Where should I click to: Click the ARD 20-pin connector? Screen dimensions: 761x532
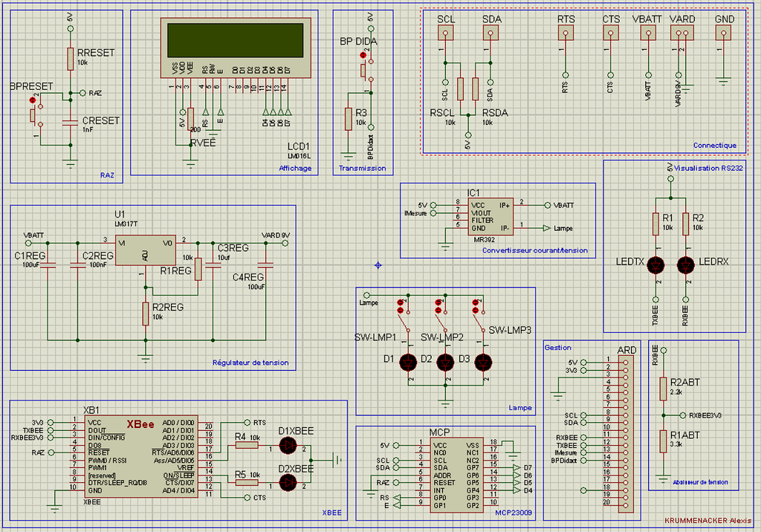pyautogui.click(x=626, y=435)
